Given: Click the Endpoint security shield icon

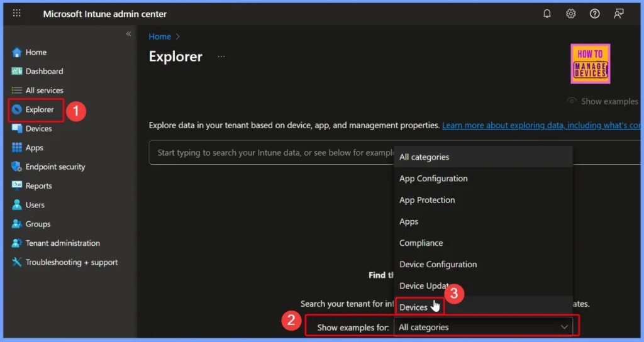Looking at the screenshot, I should (x=17, y=167).
